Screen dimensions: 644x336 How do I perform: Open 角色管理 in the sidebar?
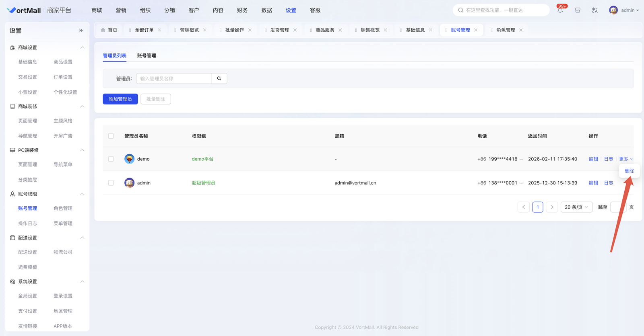[x=63, y=208]
